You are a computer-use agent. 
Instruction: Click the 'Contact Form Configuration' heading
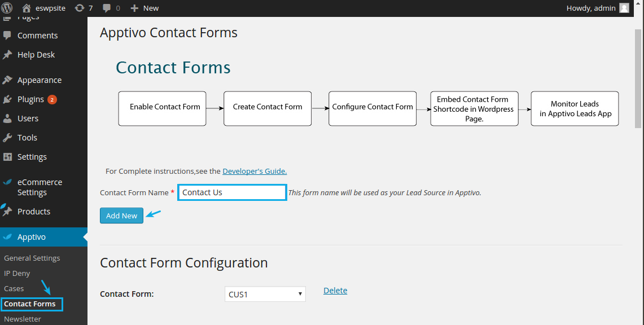(x=183, y=262)
